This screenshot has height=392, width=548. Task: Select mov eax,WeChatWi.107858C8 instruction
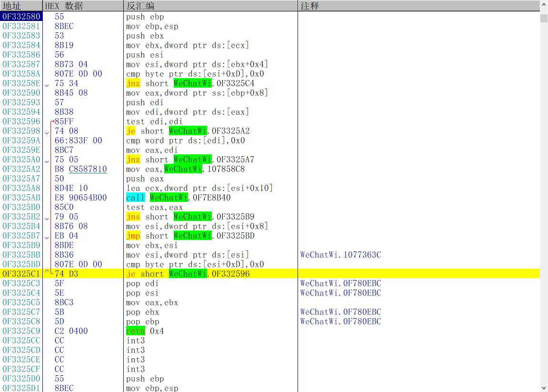click(x=186, y=169)
